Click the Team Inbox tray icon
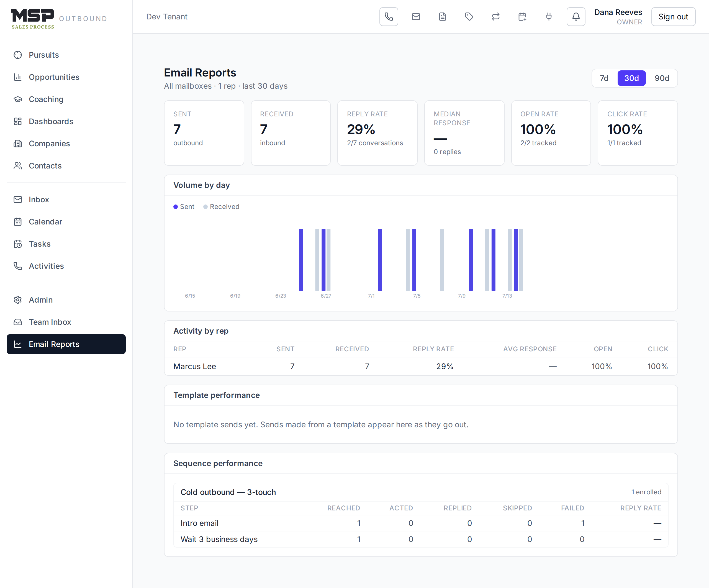709x588 pixels. [17, 322]
